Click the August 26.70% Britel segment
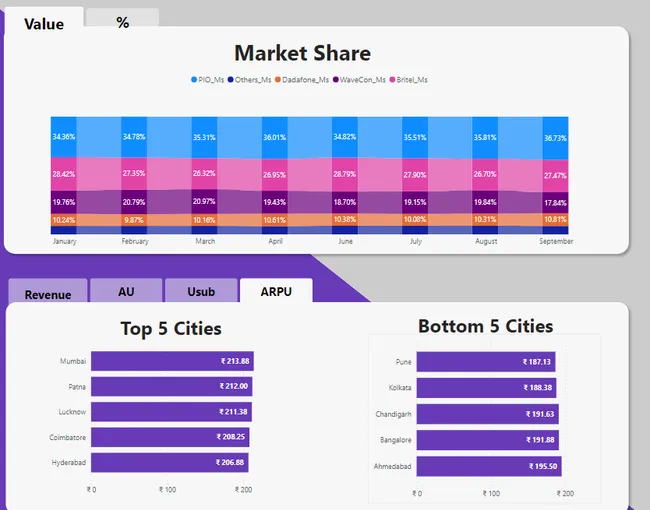Image resolution: width=650 pixels, height=510 pixels. 485,175
